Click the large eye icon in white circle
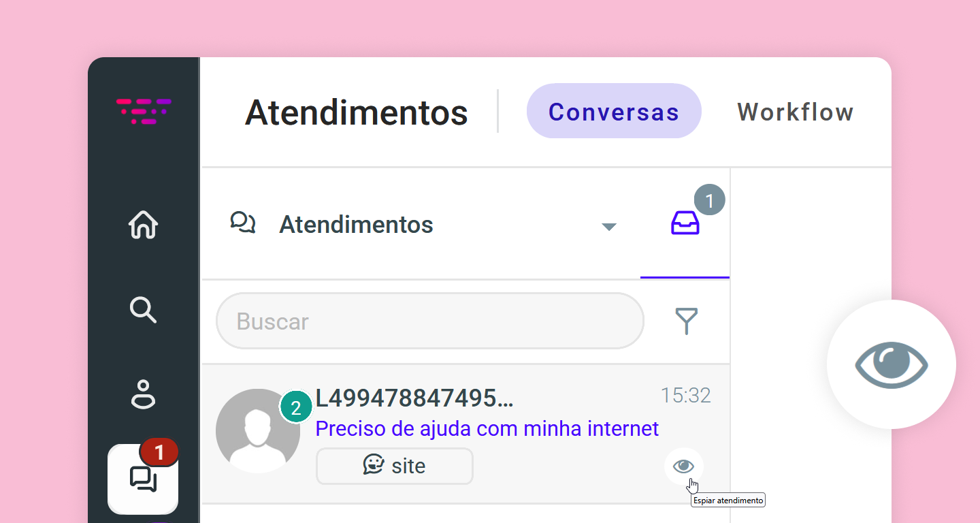The image size is (980, 523). [891, 364]
